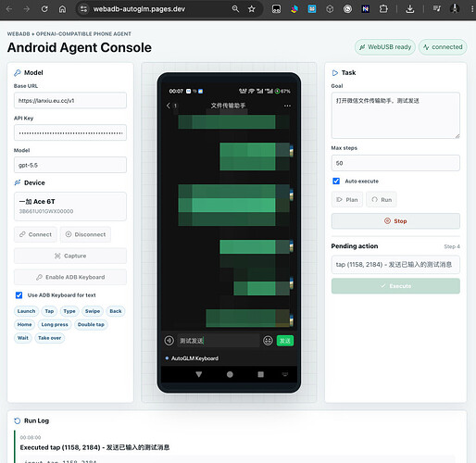The image size is (476, 463).
Task: Focus the API Key password field
Action: point(70,132)
